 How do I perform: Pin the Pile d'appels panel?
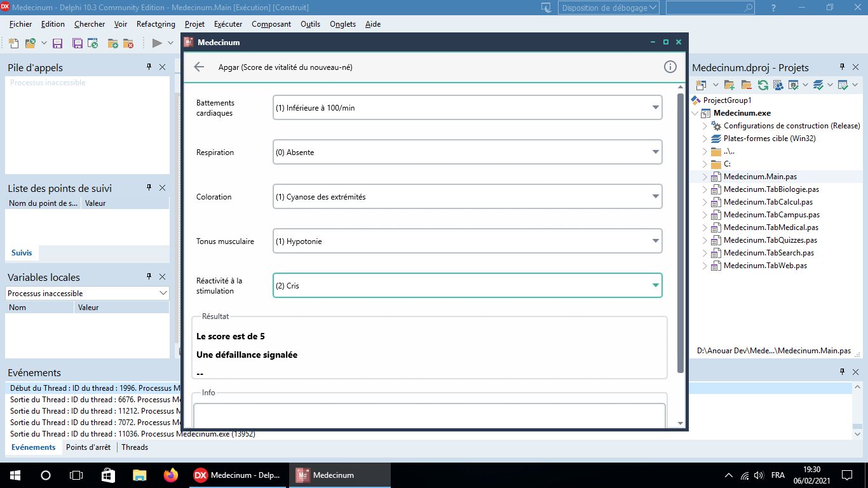tap(149, 67)
